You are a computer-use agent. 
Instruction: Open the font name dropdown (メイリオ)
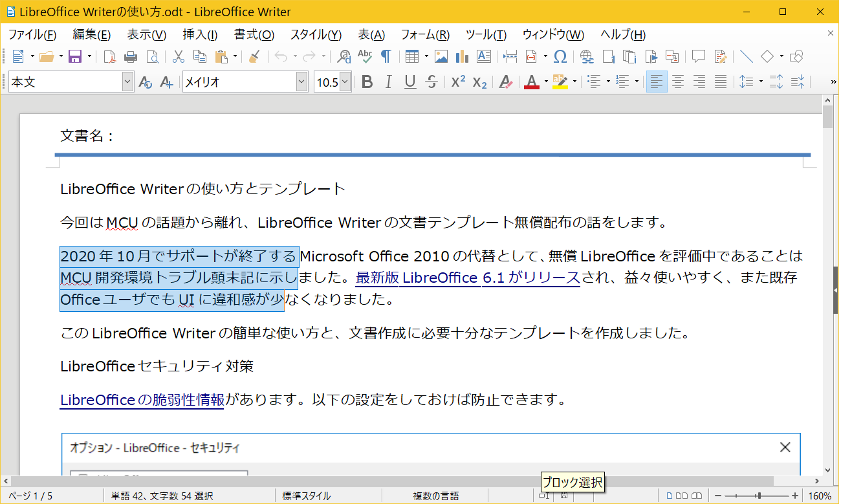pyautogui.click(x=302, y=82)
